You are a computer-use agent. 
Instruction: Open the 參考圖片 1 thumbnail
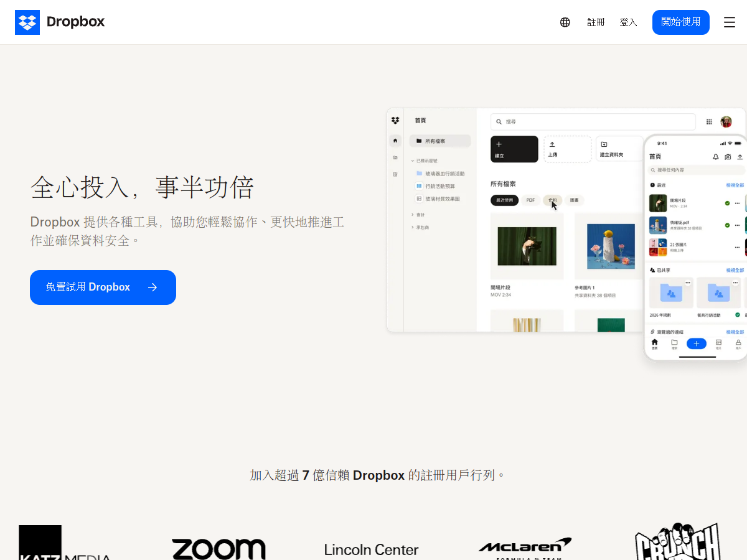[x=610, y=246]
